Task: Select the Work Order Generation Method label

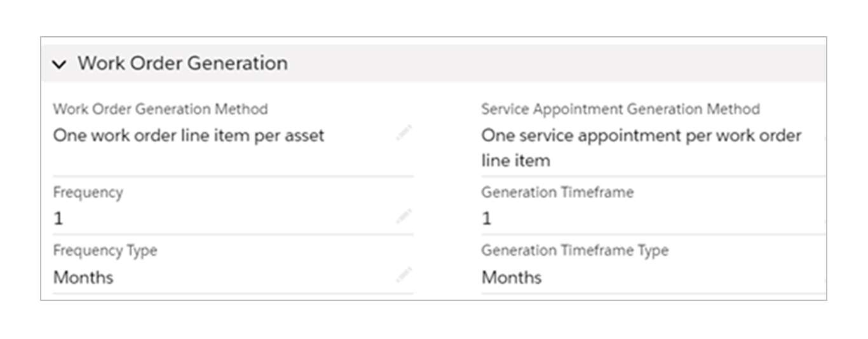Action: tap(160, 109)
